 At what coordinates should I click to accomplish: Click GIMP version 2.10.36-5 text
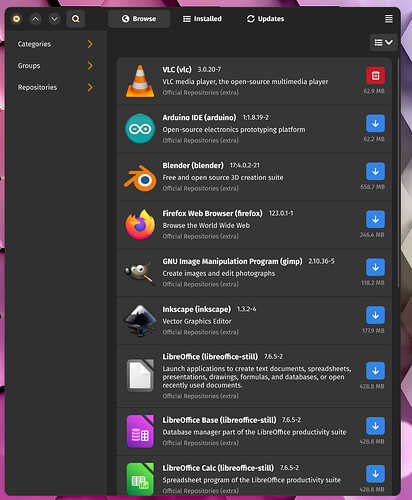click(x=321, y=261)
